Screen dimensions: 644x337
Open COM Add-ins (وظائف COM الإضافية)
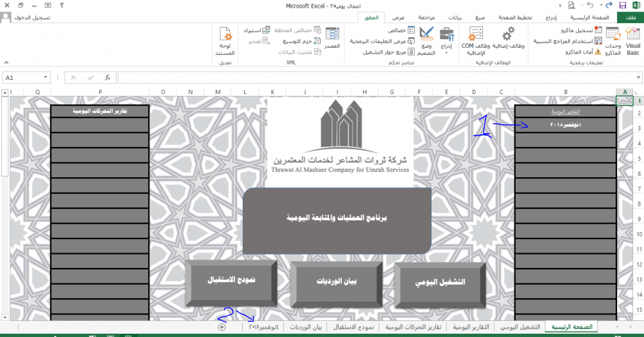point(476,41)
